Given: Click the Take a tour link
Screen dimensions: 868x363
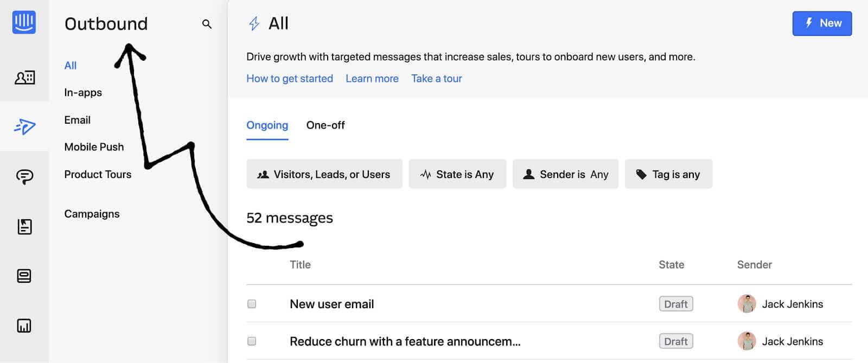Looking at the screenshot, I should (436, 79).
